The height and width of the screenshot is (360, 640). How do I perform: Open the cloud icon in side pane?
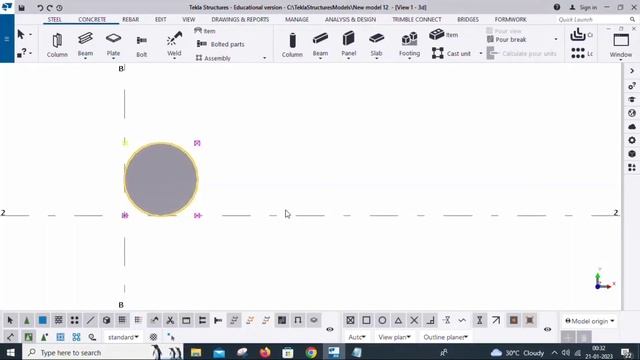632,127
